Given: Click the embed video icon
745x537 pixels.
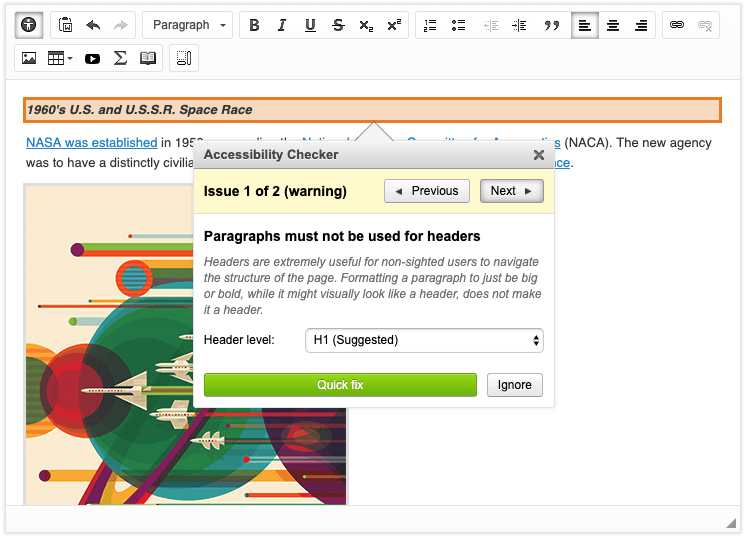Looking at the screenshot, I should pos(92,58).
